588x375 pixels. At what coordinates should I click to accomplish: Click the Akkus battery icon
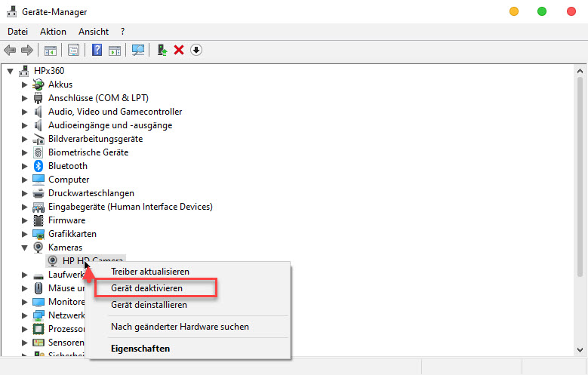click(x=38, y=85)
